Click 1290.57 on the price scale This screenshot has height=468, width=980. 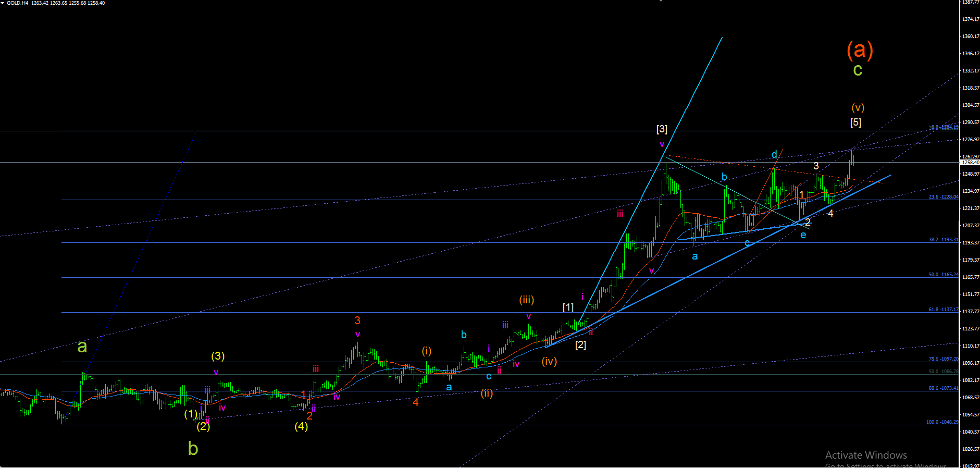tap(970, 122)
